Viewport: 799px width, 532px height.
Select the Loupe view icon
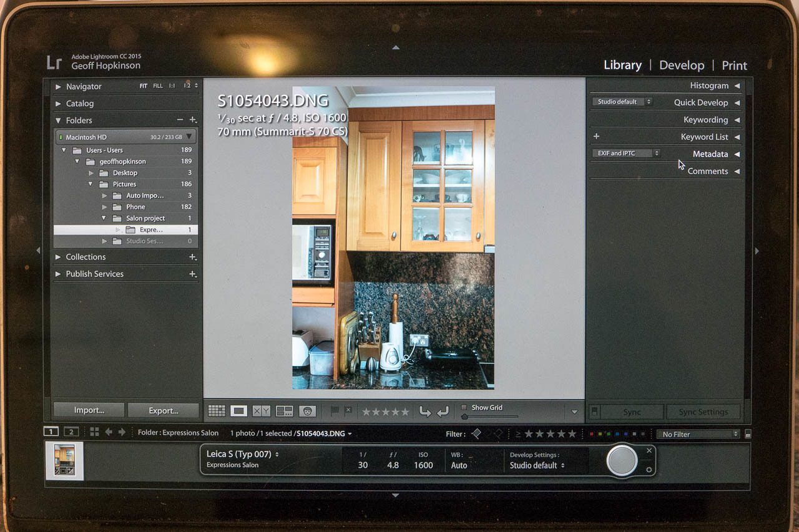tap(238, 411)
